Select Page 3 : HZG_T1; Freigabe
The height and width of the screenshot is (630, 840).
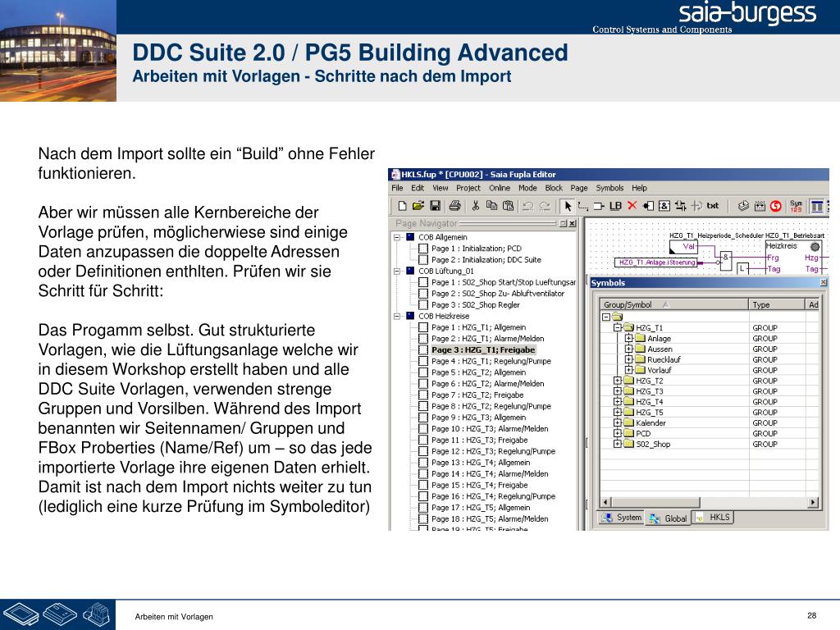click(x=483, y=349)
